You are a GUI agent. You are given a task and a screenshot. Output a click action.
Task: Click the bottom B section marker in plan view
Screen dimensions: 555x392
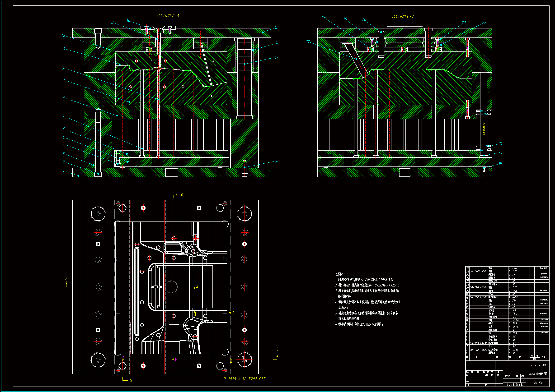pos(131,380)
